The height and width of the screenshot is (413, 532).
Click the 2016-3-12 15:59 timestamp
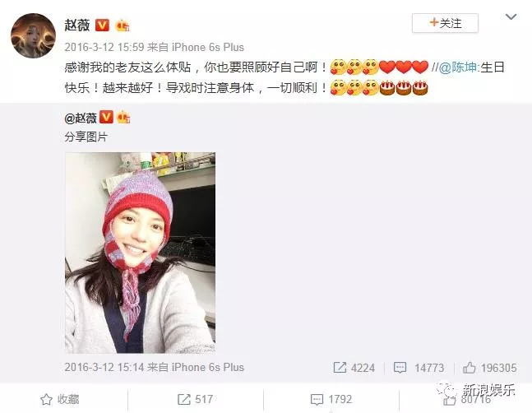click(104, 47)
